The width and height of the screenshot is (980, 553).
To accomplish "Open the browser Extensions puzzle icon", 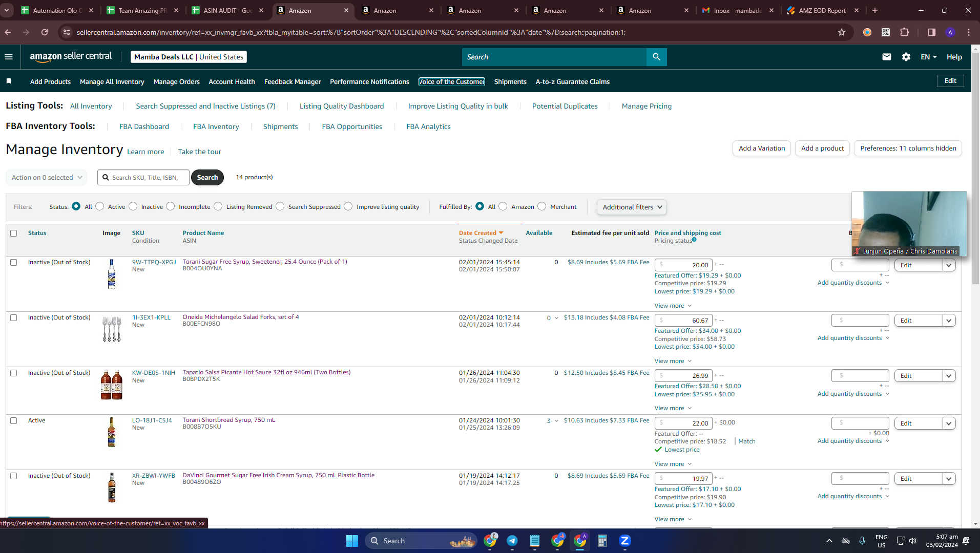I will click(905, 32).
